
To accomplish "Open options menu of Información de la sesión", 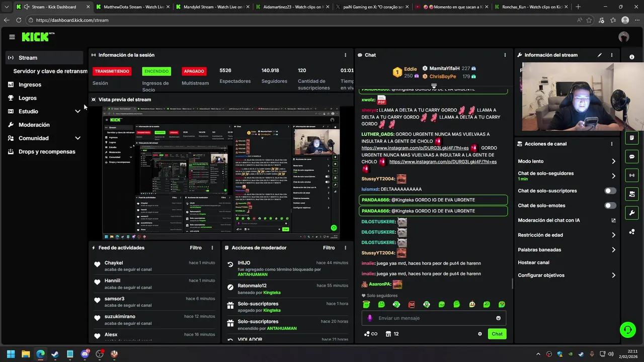I will tap(345, 55).
